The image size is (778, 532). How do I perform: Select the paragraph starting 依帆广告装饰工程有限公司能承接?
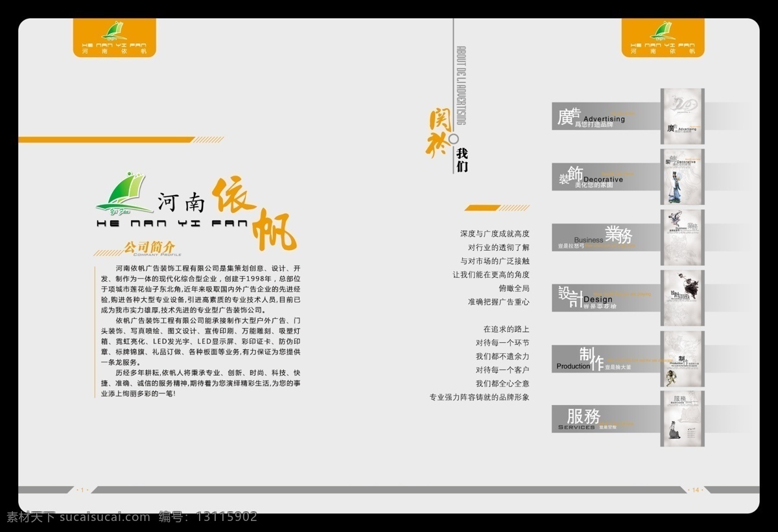tap(201, 341)
